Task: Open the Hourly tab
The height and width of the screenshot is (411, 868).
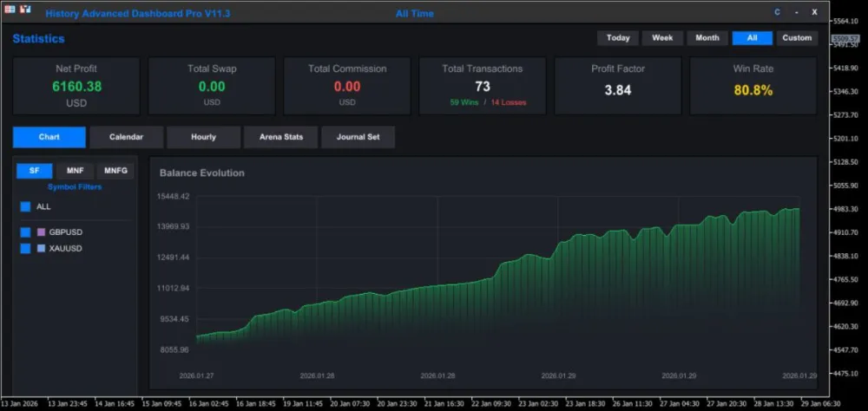Action: pyautogui.click(x=204, y=137)
